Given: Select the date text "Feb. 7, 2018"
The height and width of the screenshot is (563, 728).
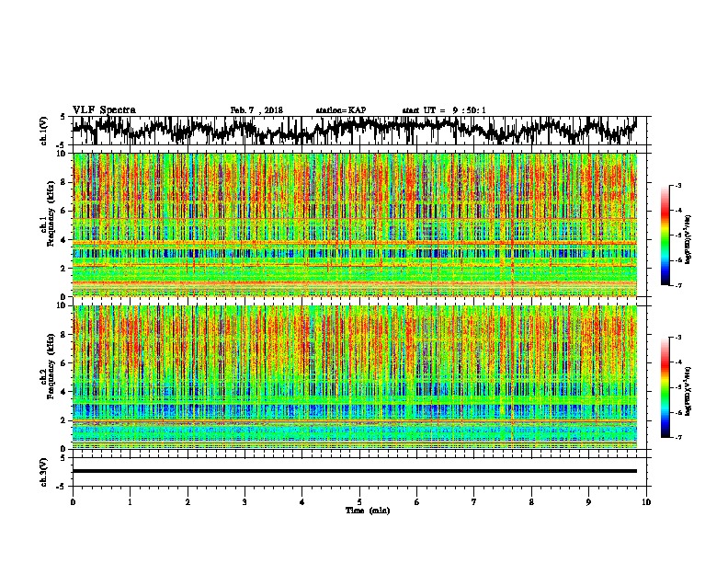Looking at the screenshot, I should [x=256, y=110].
